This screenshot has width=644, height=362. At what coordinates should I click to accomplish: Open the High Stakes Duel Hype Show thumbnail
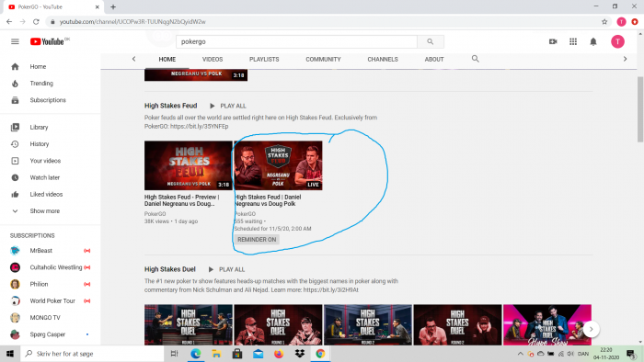click(547, 324)
